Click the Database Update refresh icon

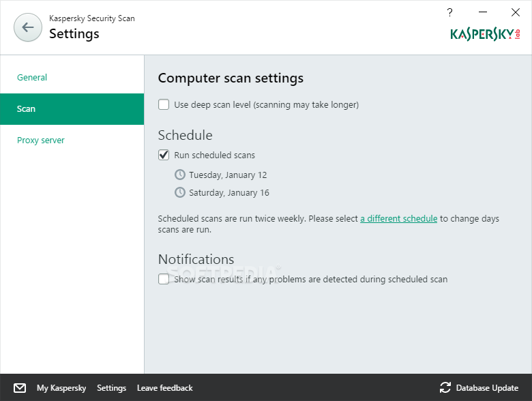[445, 388]
